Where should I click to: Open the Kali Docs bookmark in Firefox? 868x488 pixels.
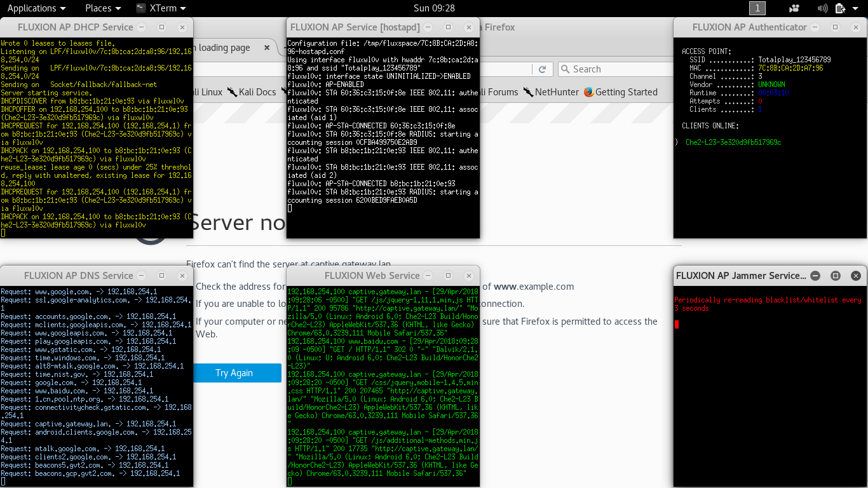pos(252,92)
